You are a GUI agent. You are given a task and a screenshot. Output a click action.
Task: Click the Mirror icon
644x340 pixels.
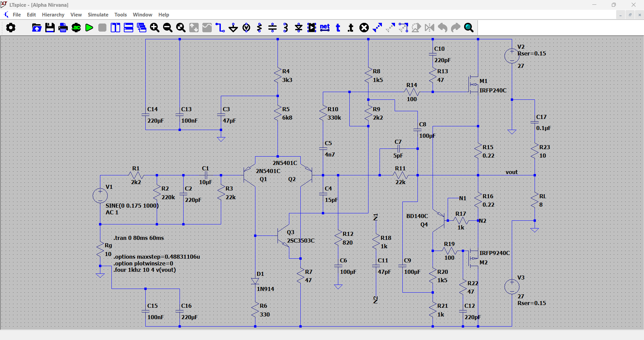click(x=430, y=28)
